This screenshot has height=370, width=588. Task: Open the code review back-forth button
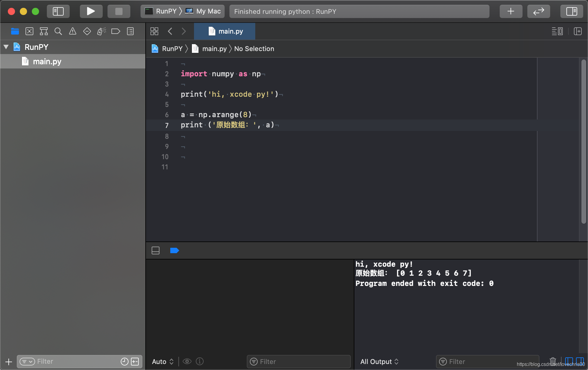538,11
